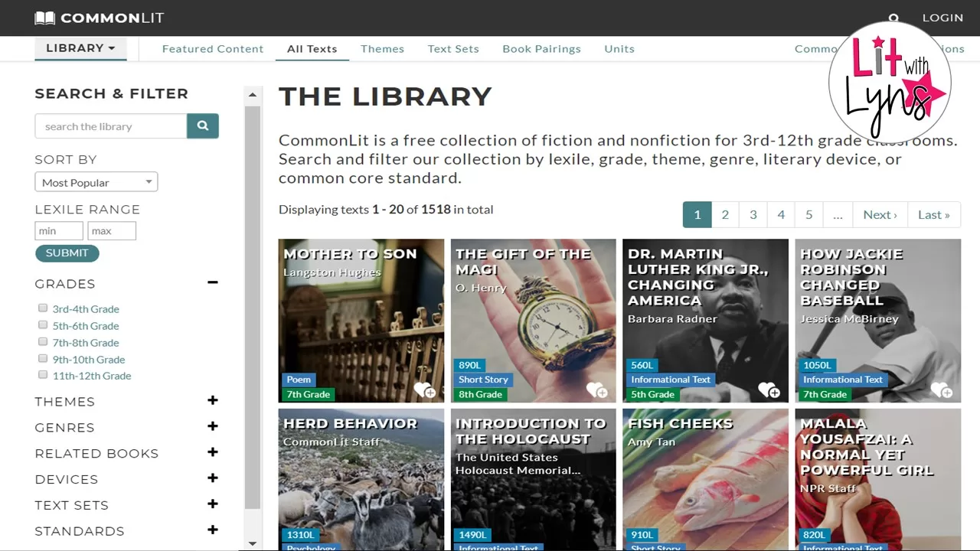Image resolution: width=980 pixels, height=551 pixels.
Task: Collapse the Grades filter with the minus icon
Action: [x=212, y=283]
